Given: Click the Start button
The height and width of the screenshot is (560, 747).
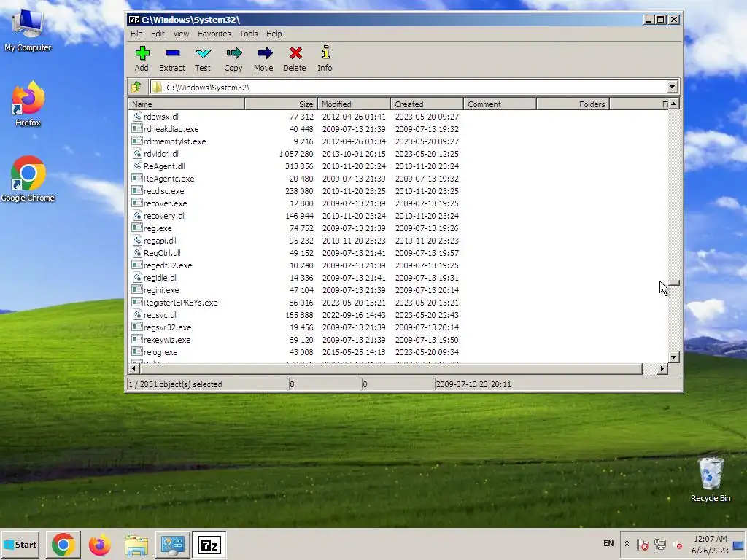Looking at the screenshot, I should 20,544.
